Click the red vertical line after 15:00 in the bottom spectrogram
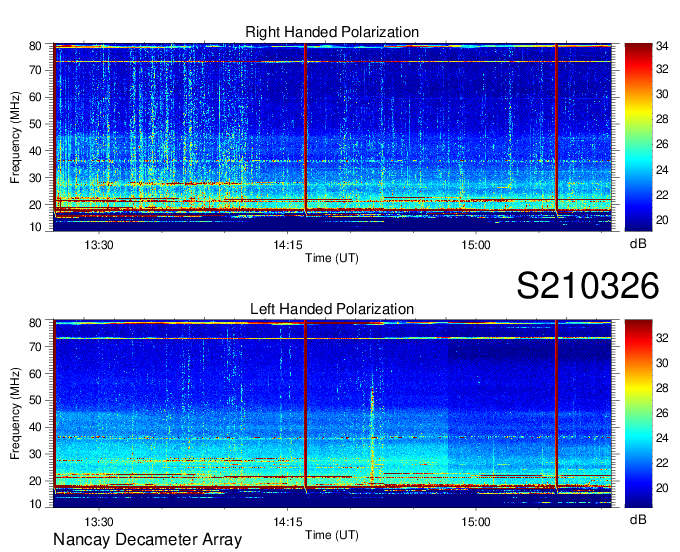Viewport: 680px width, 552px height. tap(556, 403)
